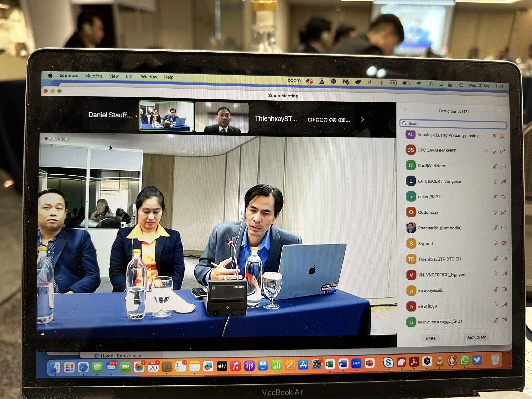
Task: Toggle video for Anoulack Luang Prabang provine
Action: [503, 136]
